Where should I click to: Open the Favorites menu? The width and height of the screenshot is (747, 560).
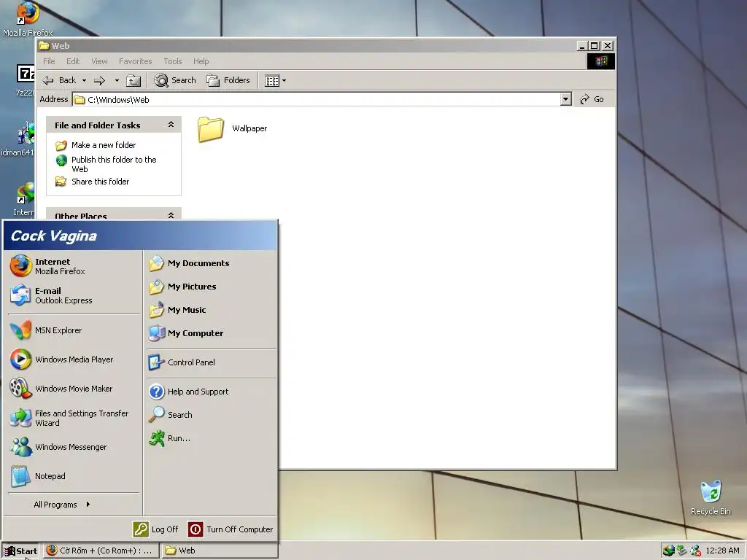point(135,61)
